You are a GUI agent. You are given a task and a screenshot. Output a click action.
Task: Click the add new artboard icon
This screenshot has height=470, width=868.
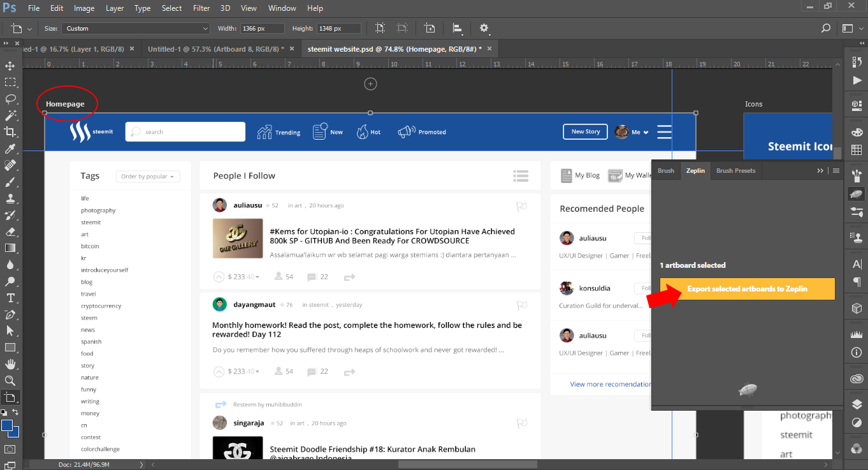pos(430,28)
